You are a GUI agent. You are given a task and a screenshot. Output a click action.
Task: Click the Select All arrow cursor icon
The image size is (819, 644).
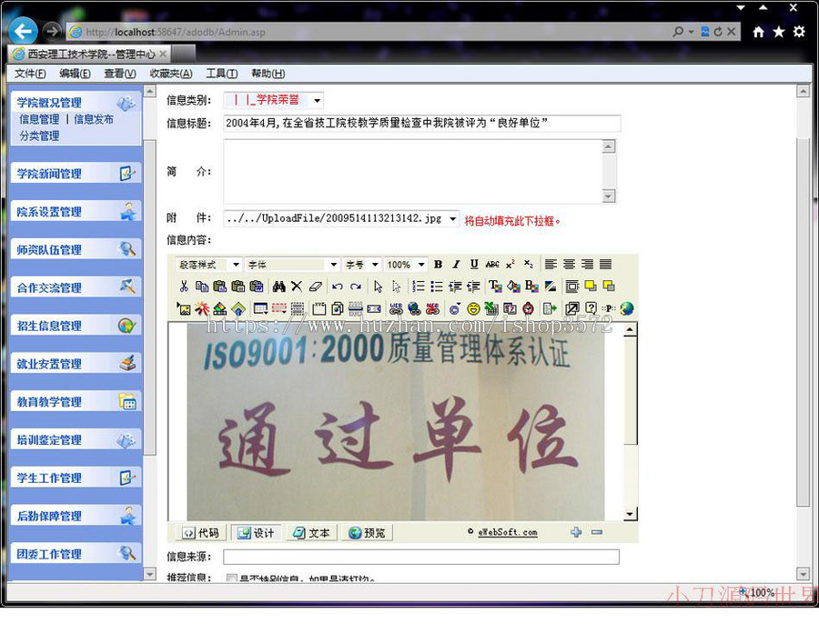379,287
